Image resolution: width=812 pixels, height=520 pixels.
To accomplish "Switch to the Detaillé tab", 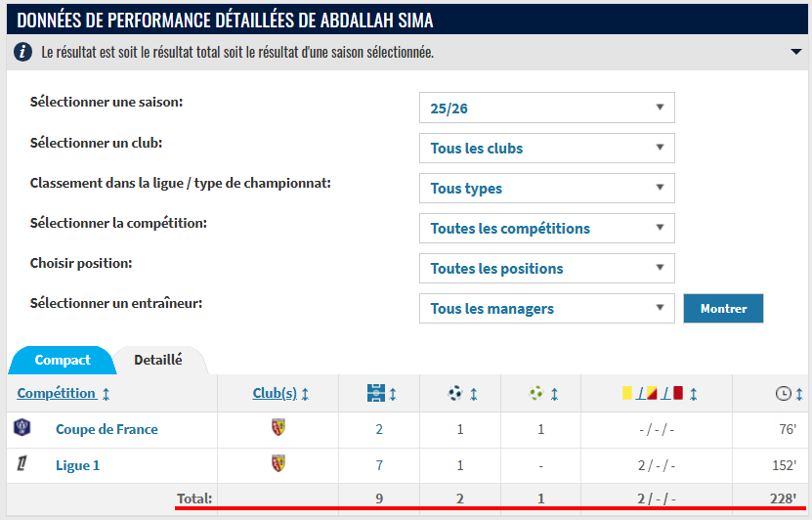I will tap(158, 360).
